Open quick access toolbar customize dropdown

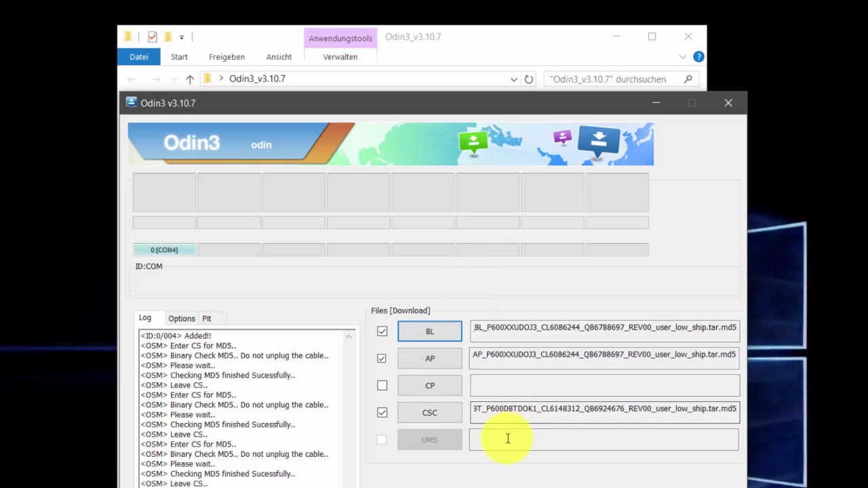[182, 37]
